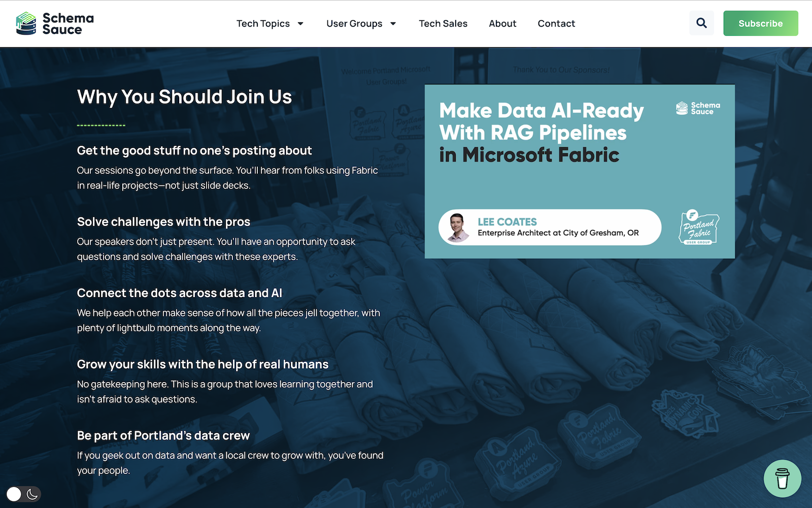This screenshot has width=812, height=508.
Task: Click the Schema Sauce logo on banner
Action: coord(698,108)
